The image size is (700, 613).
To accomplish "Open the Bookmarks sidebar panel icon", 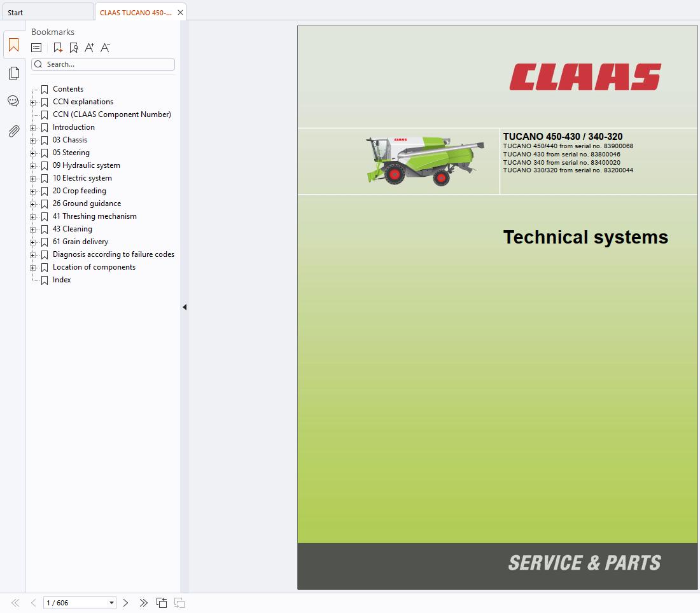I will click(14, 45).
